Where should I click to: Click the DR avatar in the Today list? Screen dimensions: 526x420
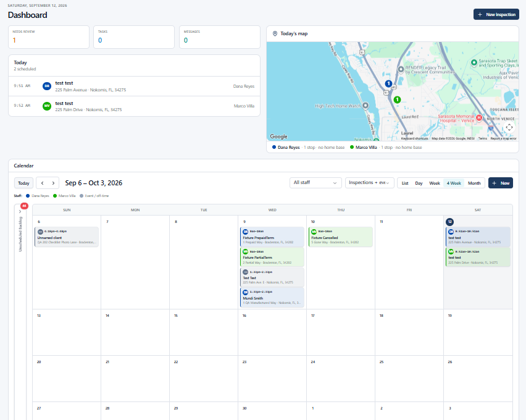[x=47, y=86]
